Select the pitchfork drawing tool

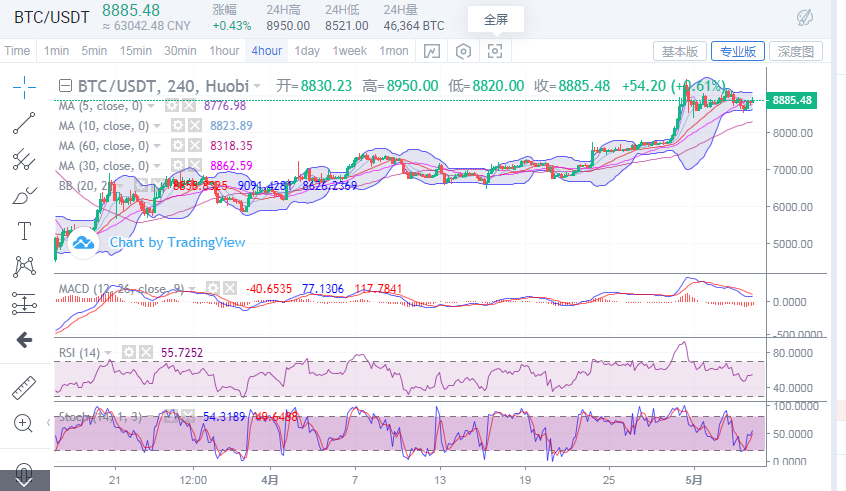tap(24, 159)
